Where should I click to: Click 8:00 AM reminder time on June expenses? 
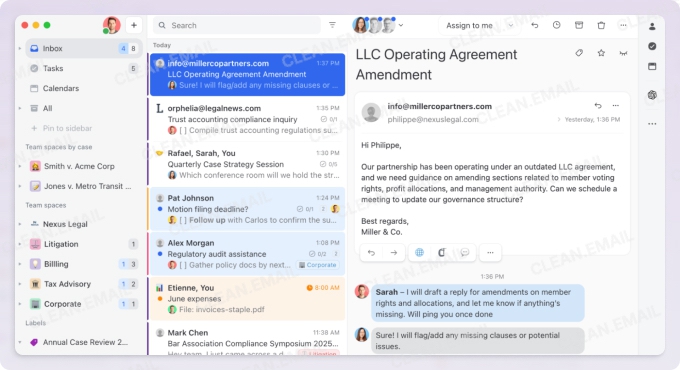[323, 288]
